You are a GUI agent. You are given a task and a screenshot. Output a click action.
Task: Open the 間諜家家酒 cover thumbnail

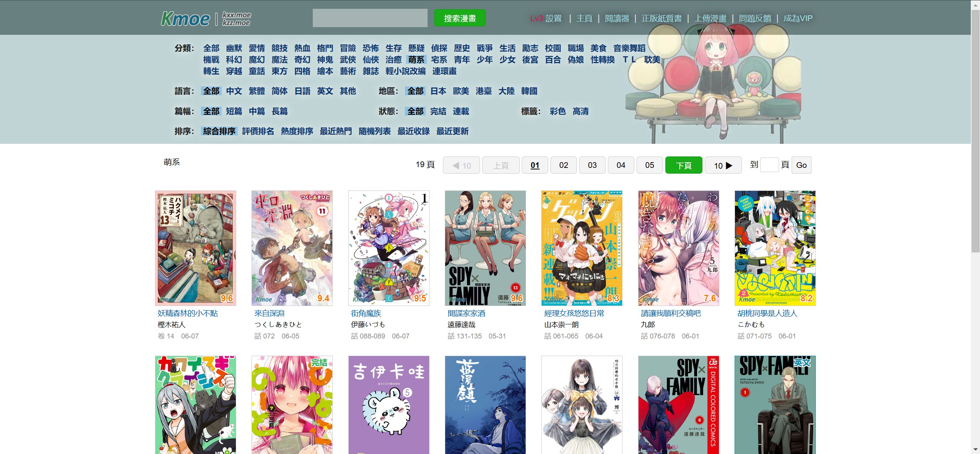485,248
